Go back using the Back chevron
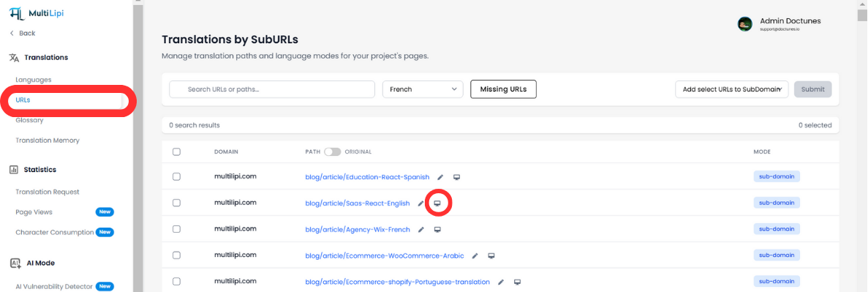This screenshot has height=292, width=868. pos(12,33)
